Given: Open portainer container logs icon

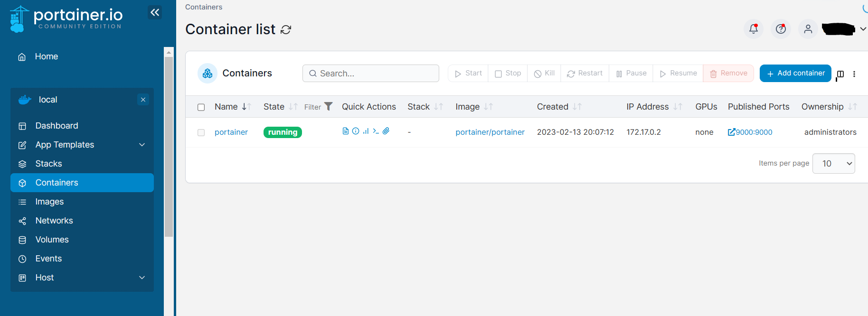Looking at the screenshot, I should pyautogui.click(x=346, y=131).
